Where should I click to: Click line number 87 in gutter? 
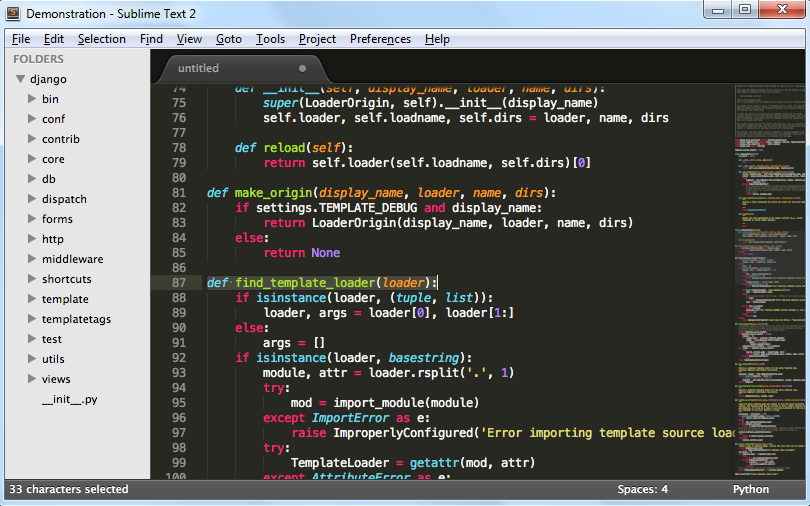pyautogui.click(x=179, y=283)
